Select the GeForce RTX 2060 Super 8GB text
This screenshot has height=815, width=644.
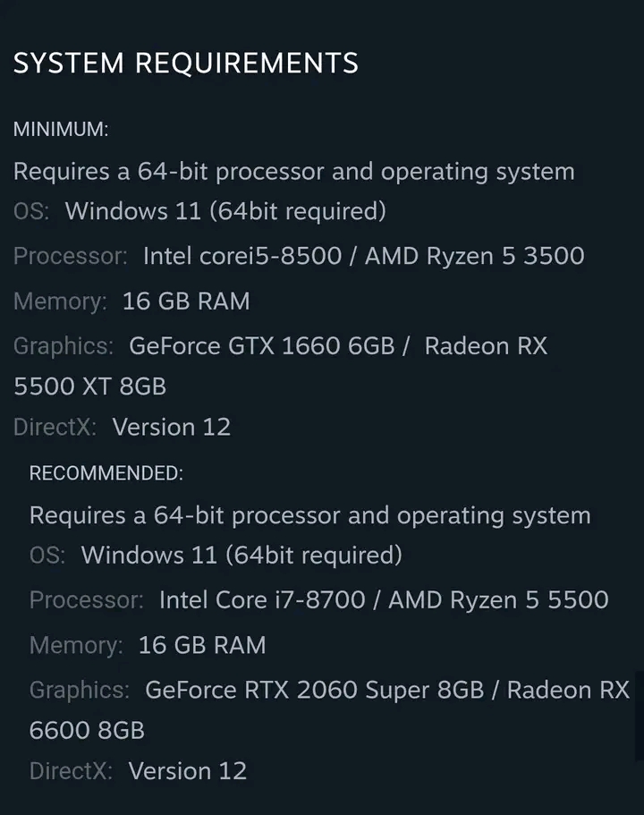pyautogui.click(x=314, y=690)
